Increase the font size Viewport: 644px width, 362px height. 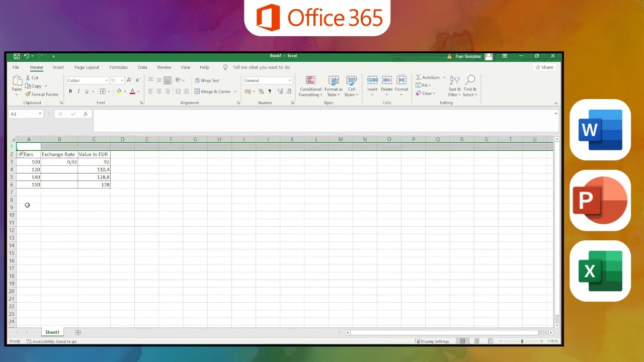(x=129, y=80)
